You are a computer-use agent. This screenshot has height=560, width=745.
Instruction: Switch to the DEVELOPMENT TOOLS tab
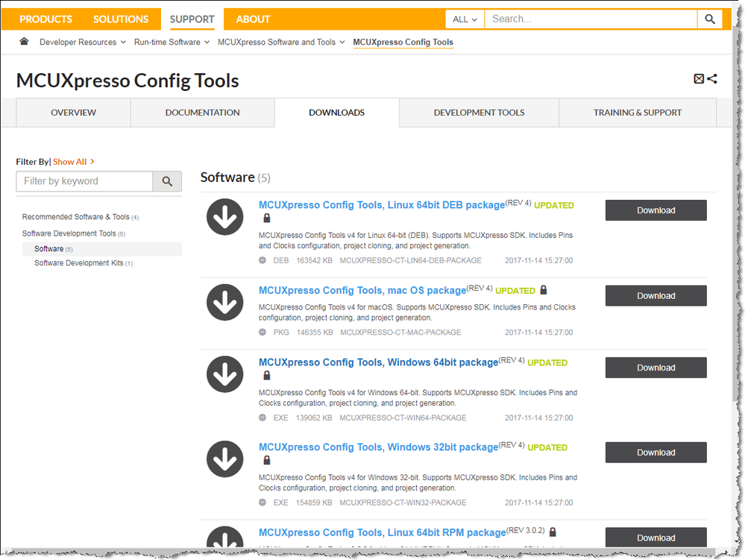pos(479,113)
